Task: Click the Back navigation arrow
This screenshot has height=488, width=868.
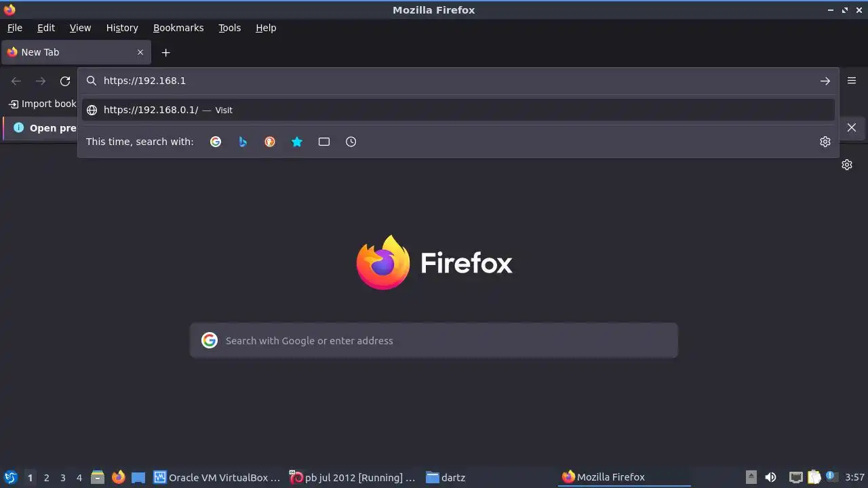Action: [x=16, y=81]
